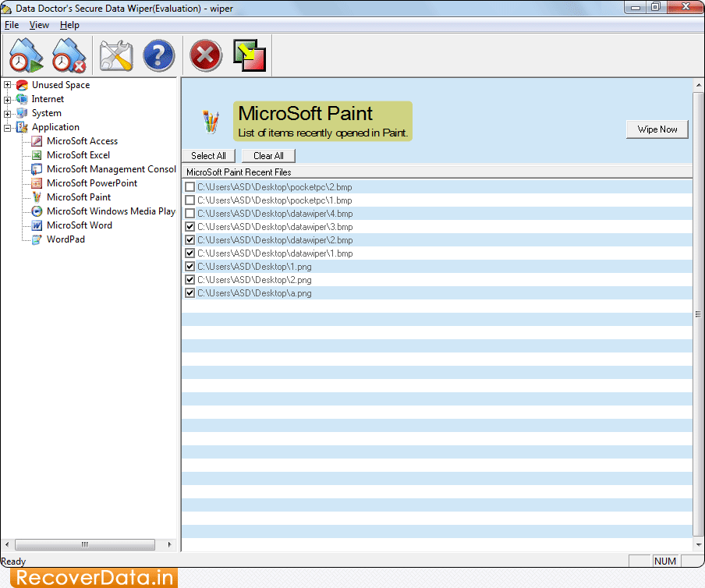The height and width of the screenshot is (588, 705).
Task: Click the Clear All button
Action: point(268,155)
